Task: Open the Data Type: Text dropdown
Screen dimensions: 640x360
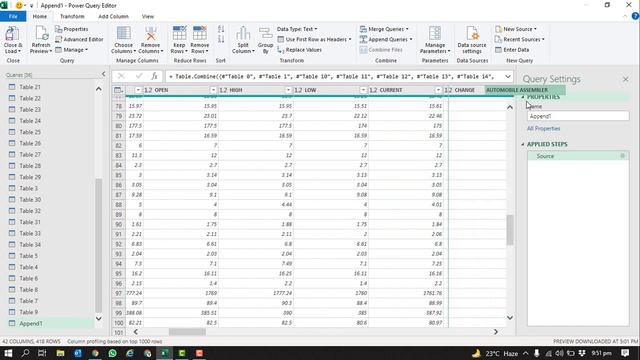Action: [x=297, y=29]
